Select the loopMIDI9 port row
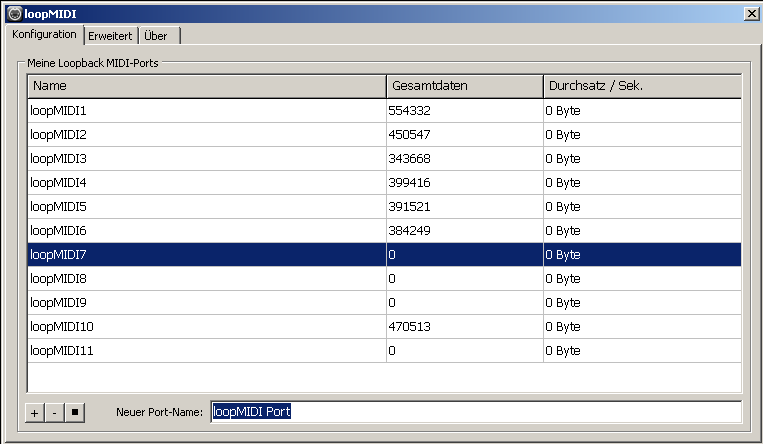 coord(384,303)
